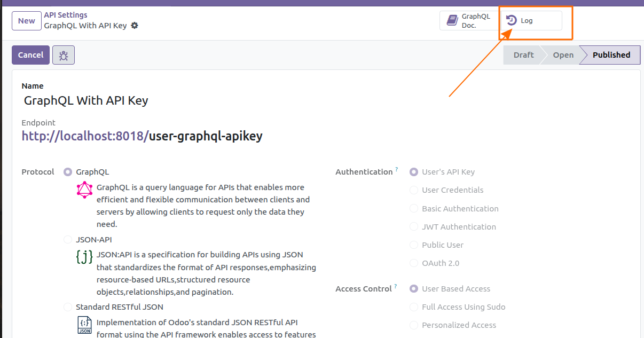Open the API Settings breadcrumb link
This screenshot has width=644, height=338.
[65, 15]
